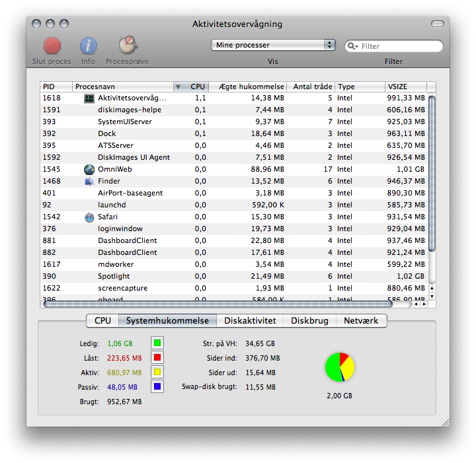Sort by VSIZE column header
This screenshot has width=476, height=463.
point(406,87)
